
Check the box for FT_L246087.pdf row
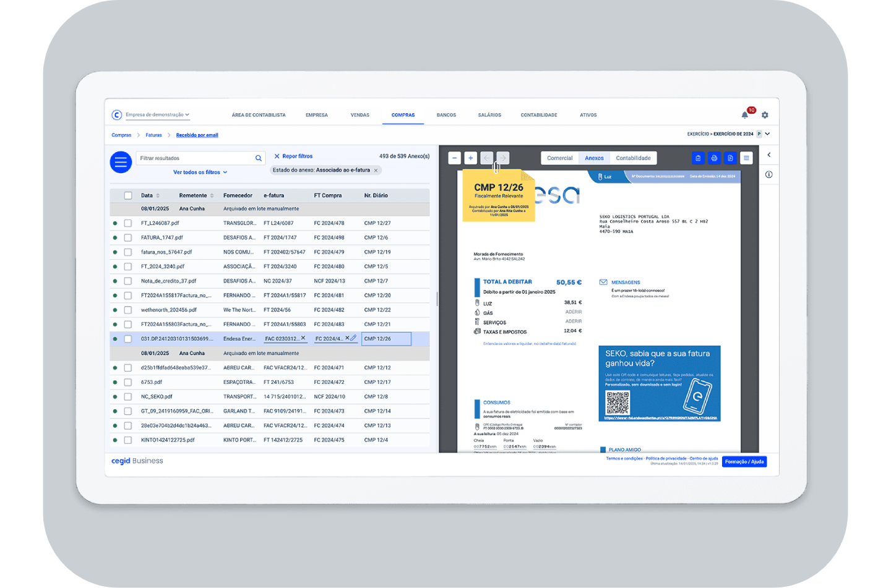(x=128, y=223)
